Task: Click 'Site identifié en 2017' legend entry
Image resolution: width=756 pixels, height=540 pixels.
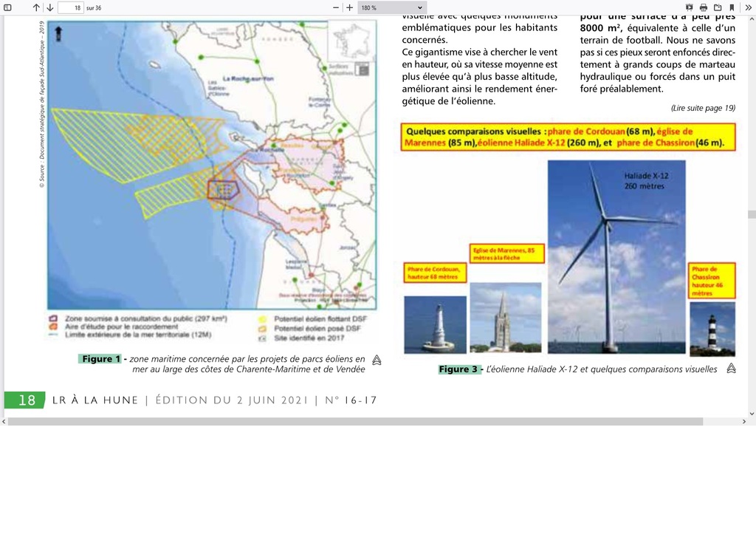Action: coord(309,338)
